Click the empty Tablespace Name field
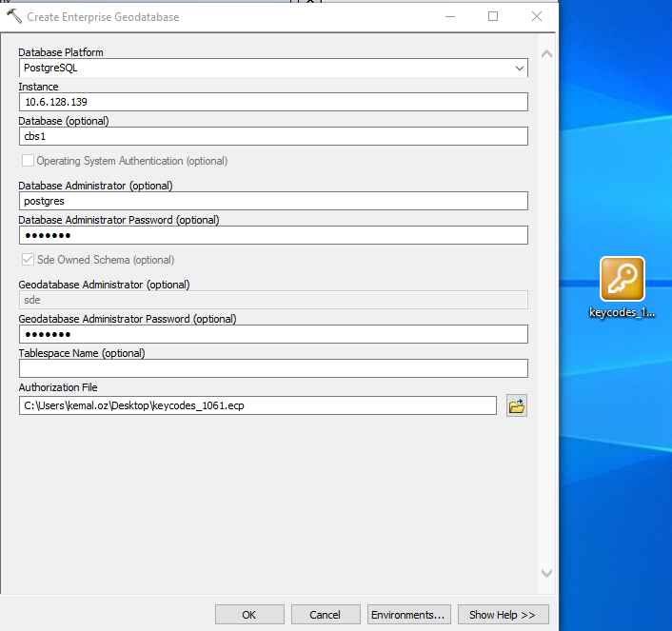This screenshot has height=631, width=672. (273, 368)
